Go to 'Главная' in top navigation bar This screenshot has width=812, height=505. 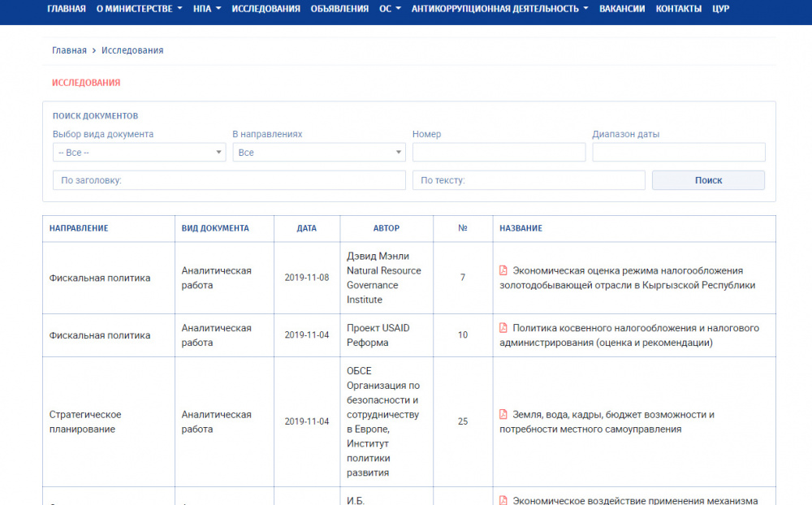(x=67, y=9)
